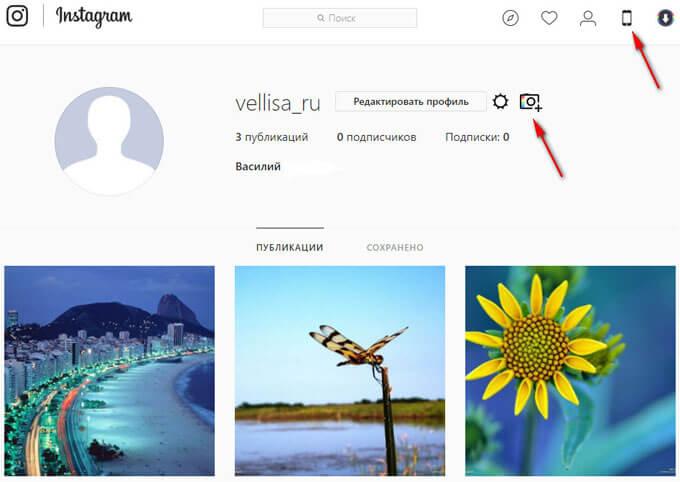Open the Explore compass icon

[510, 18]
